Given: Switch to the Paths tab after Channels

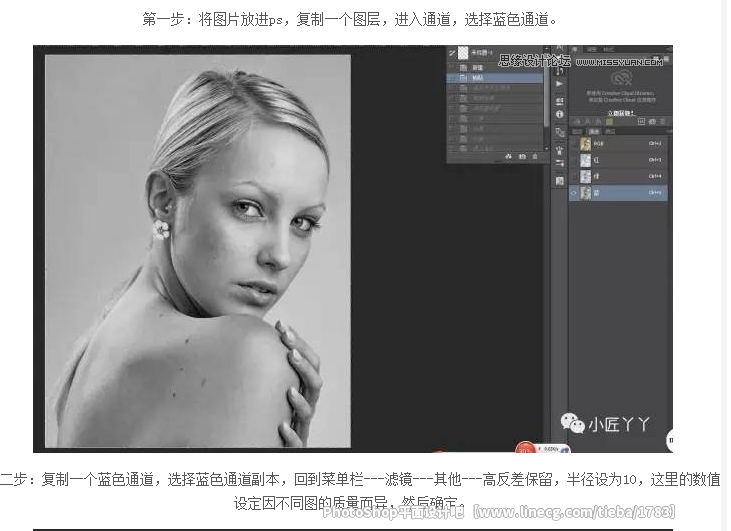Looking at the screenshot, I should (x=609, y=131).
